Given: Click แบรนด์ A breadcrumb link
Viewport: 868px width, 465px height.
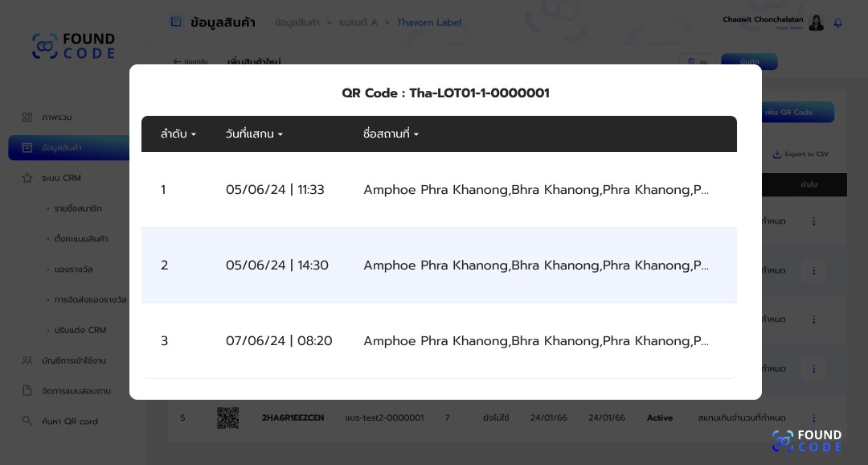Looking at the screenshot, I should click(x=358, y=23).
